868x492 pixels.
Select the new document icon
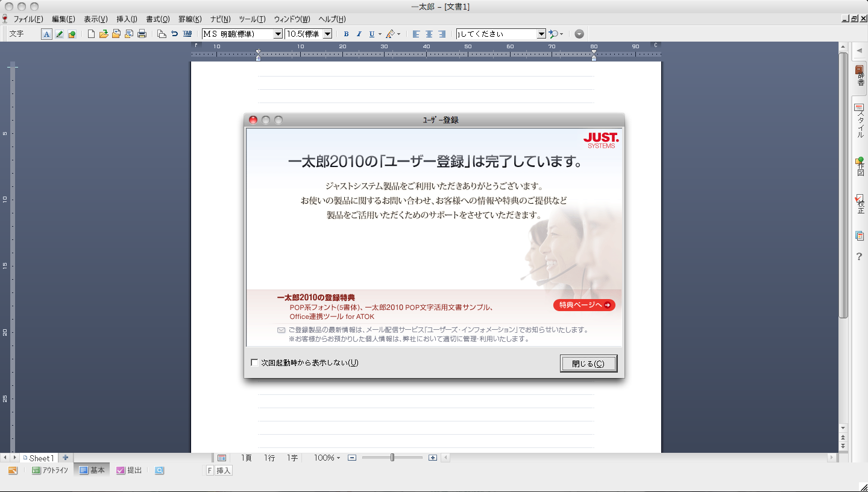point(92,34)
